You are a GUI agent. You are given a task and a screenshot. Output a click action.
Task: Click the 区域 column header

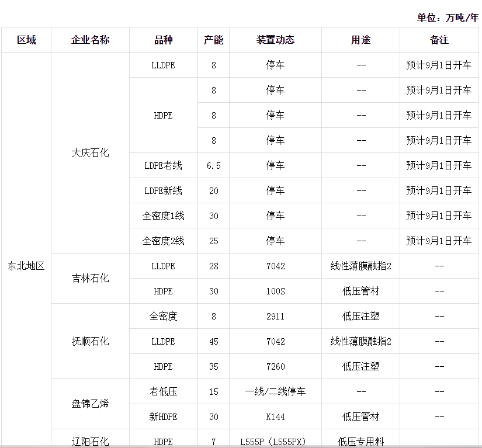[26, 40]
